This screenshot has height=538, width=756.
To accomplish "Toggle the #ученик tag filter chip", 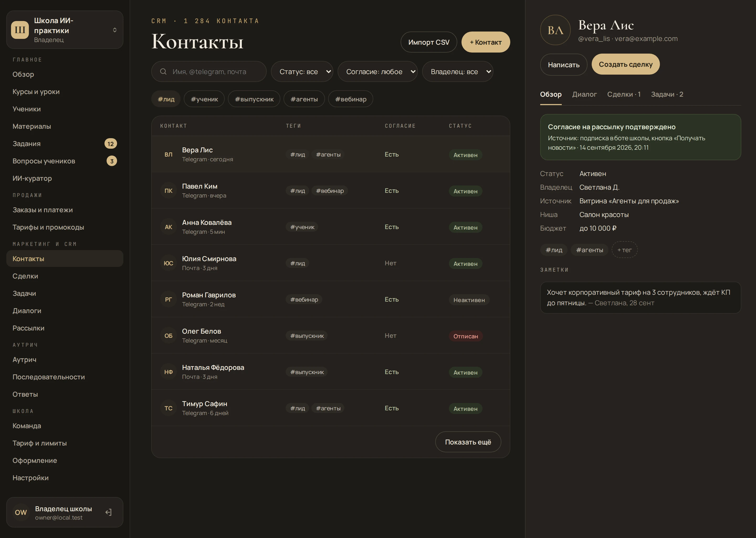I will coord(204,99).
